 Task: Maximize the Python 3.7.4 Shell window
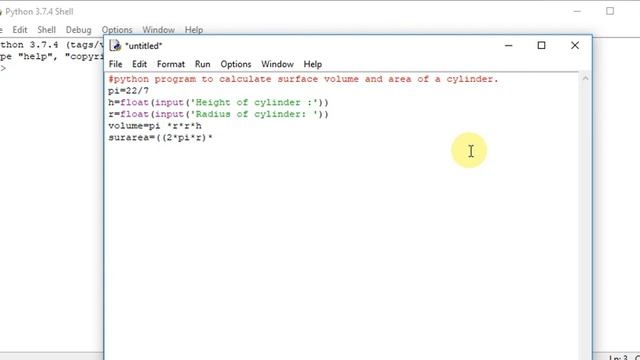click(610, 11)
